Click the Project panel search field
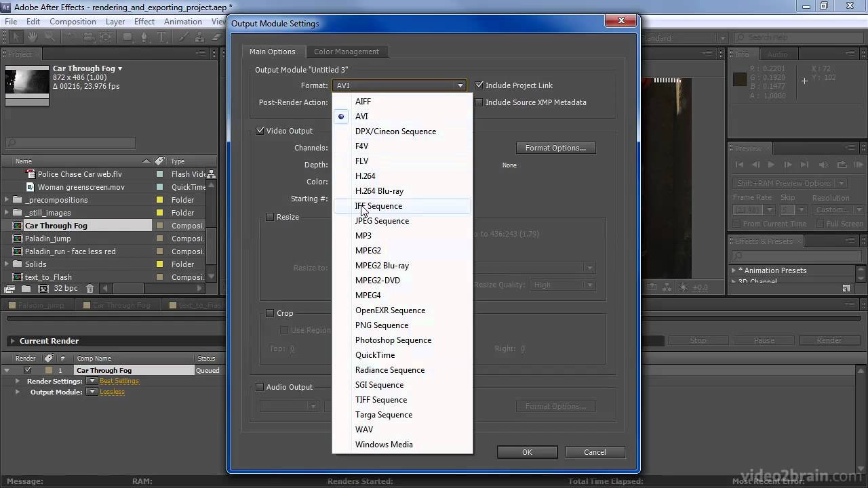868x488 pixels. [x=71, y=143]
